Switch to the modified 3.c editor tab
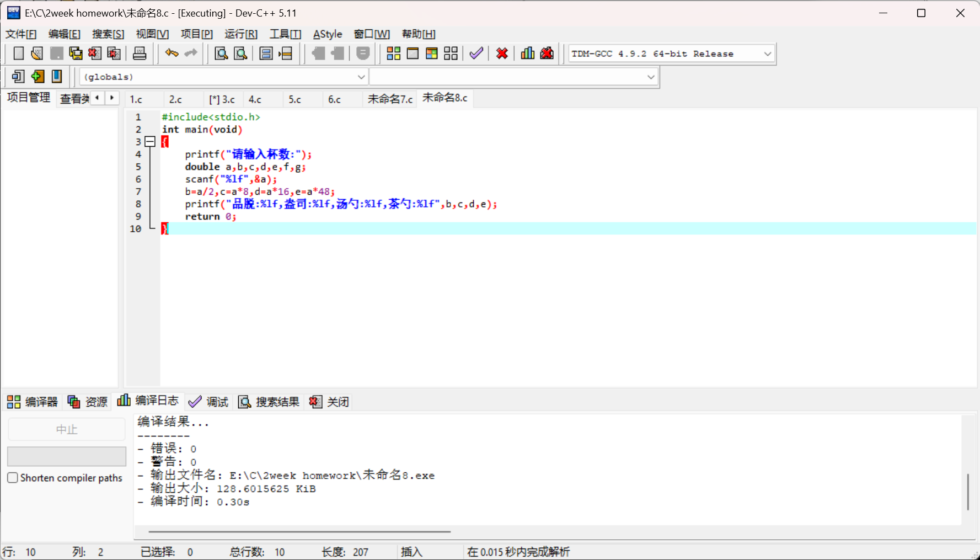Image resolution: width=980 pixels, height=560 pixels. [222, 99]
